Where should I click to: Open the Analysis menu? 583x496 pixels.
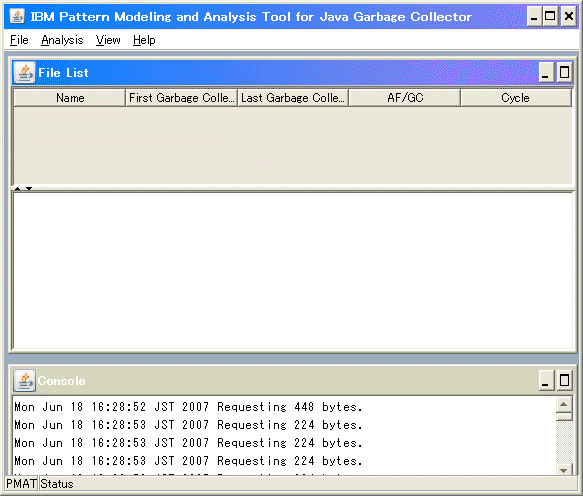tap(62, 40)
